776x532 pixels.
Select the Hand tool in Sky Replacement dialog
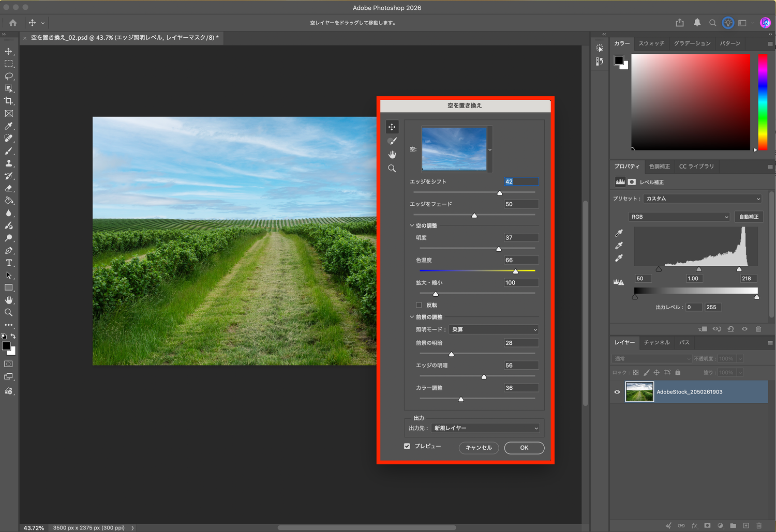(392, 155)
